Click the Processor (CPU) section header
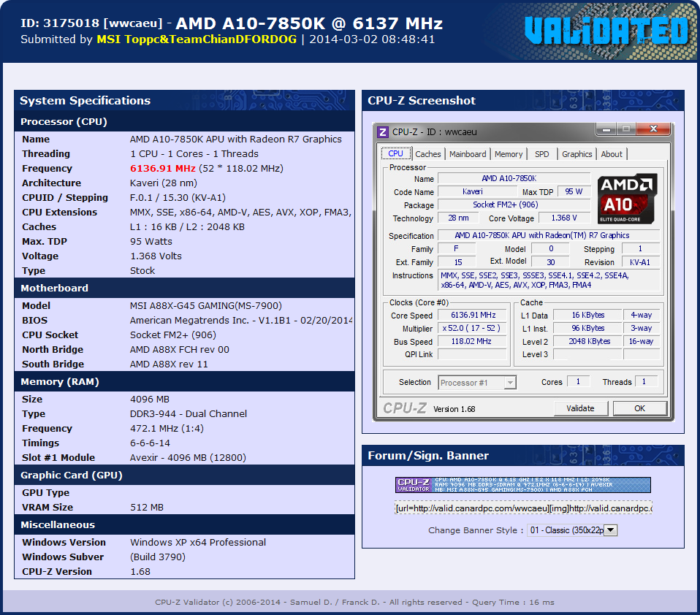Screen dimensions: 700x615 click(184, 121)
